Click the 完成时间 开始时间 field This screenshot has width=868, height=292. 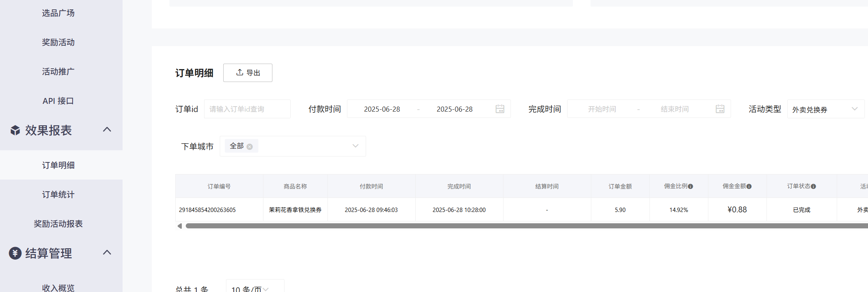tap(602, 109)
